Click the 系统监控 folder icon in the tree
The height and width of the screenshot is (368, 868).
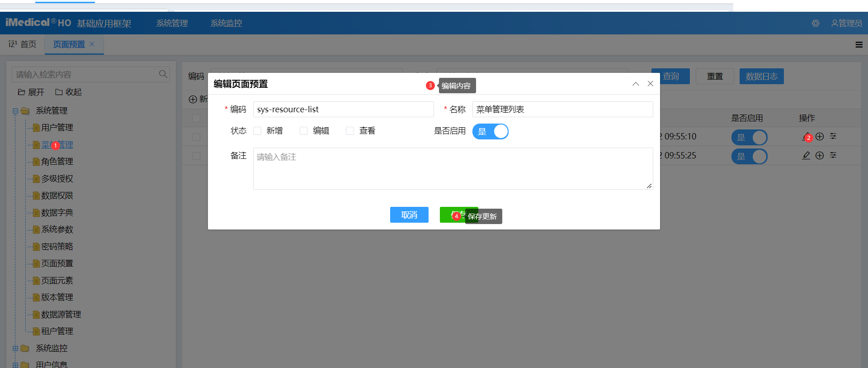[x=25, y=348]
